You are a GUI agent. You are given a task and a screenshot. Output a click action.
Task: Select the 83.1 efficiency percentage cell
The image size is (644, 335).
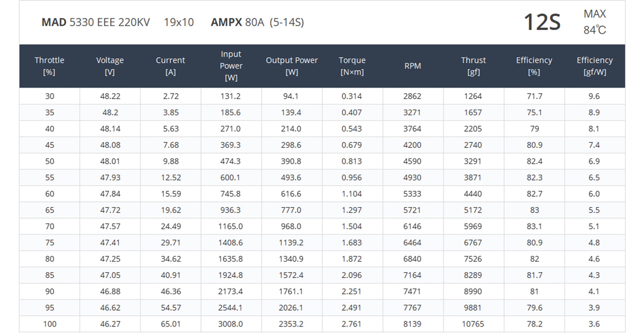pyautogui.click(x=534, y=226)
